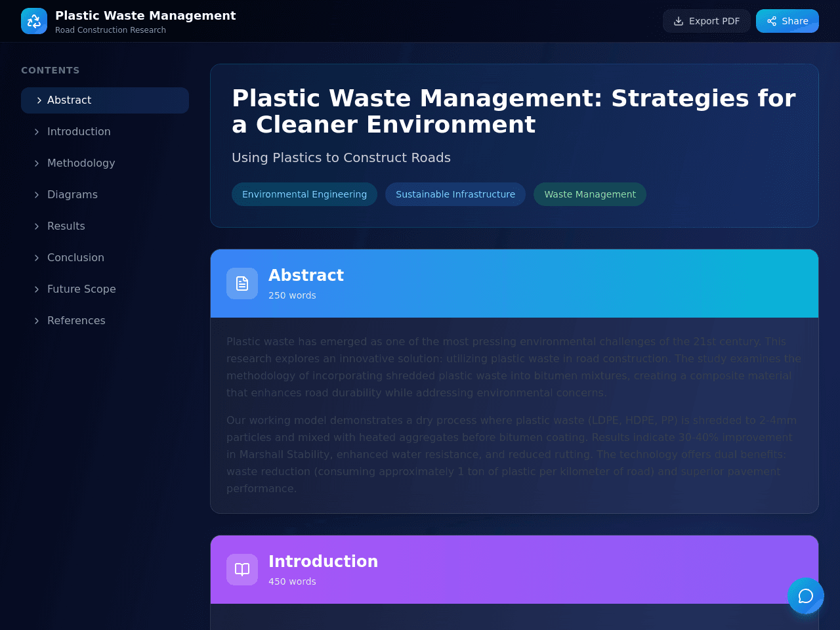Viewport: 840px width, 630px height.
Task: Click the Abstract section header title
Action: 306,276
